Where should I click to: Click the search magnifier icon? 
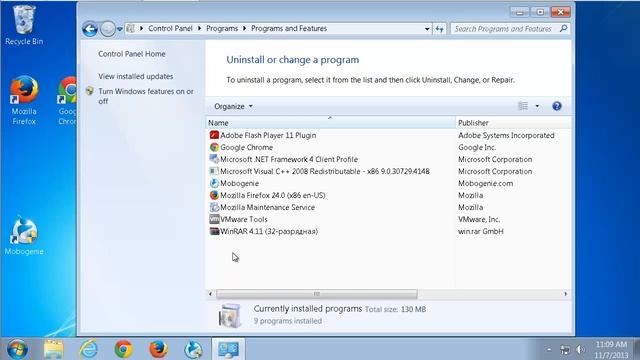(564, 29)
